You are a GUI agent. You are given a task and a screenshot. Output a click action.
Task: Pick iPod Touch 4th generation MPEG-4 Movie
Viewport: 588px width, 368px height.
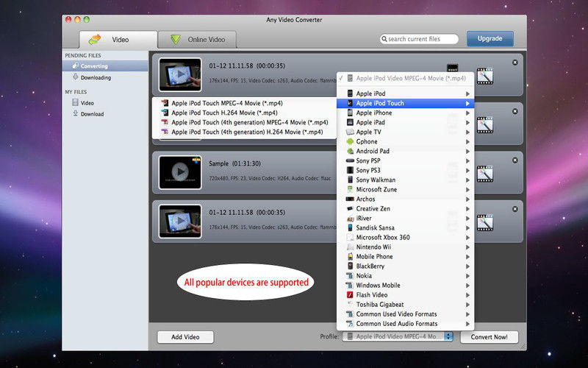pyautogui.click(x=244, y=122)
